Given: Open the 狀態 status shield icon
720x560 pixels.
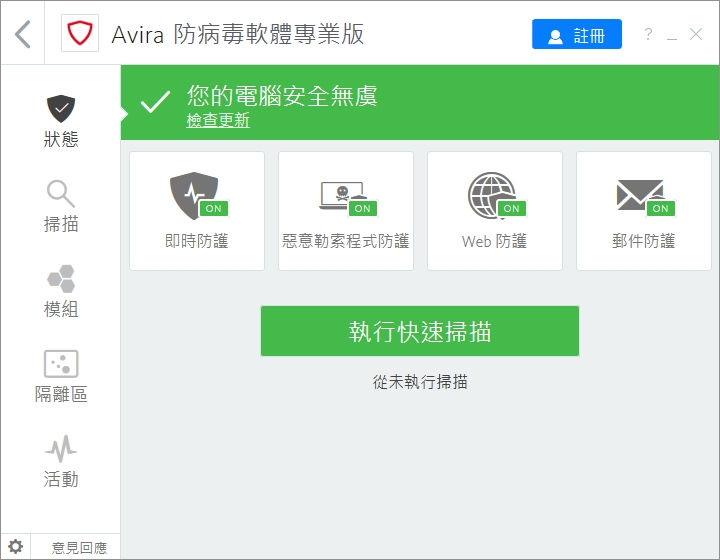Looking at the screenshot, I should point(61,108).
